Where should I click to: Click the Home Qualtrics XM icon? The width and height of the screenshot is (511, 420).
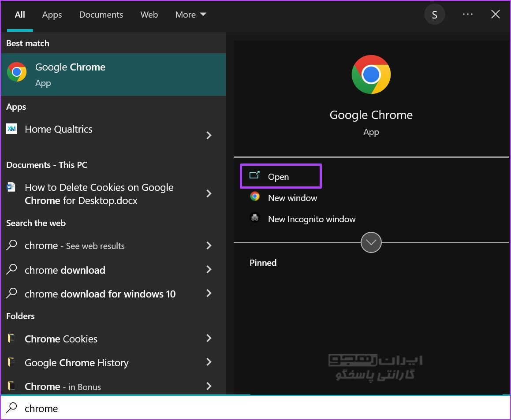[x=11, y=129]
